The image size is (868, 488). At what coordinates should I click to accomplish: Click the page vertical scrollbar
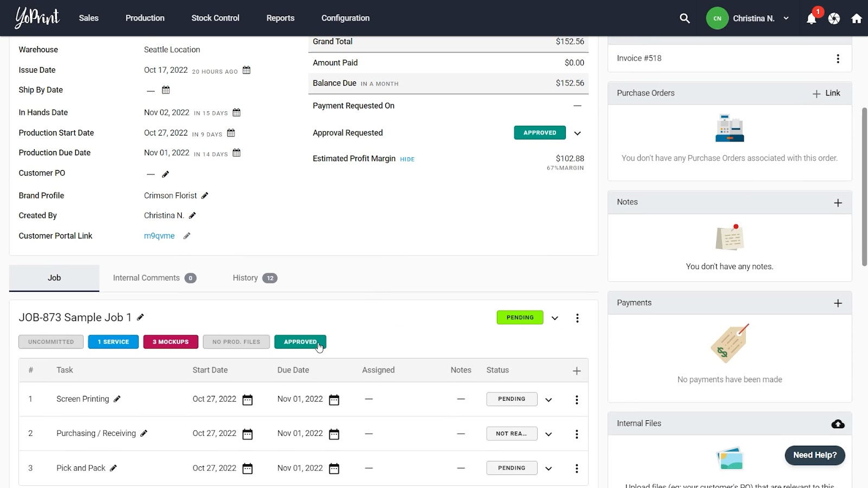(x=864, y=187)
